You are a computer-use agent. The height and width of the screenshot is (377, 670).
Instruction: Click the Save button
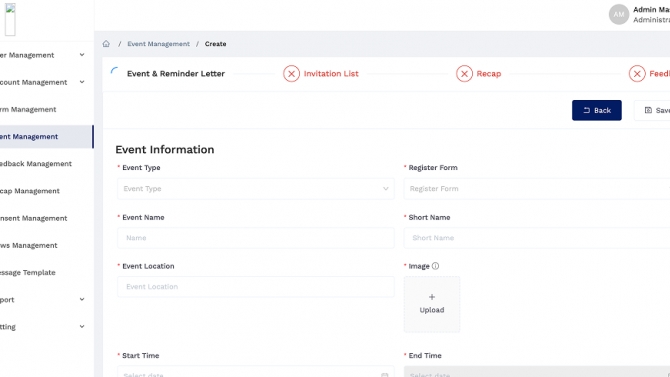point(652,110)
